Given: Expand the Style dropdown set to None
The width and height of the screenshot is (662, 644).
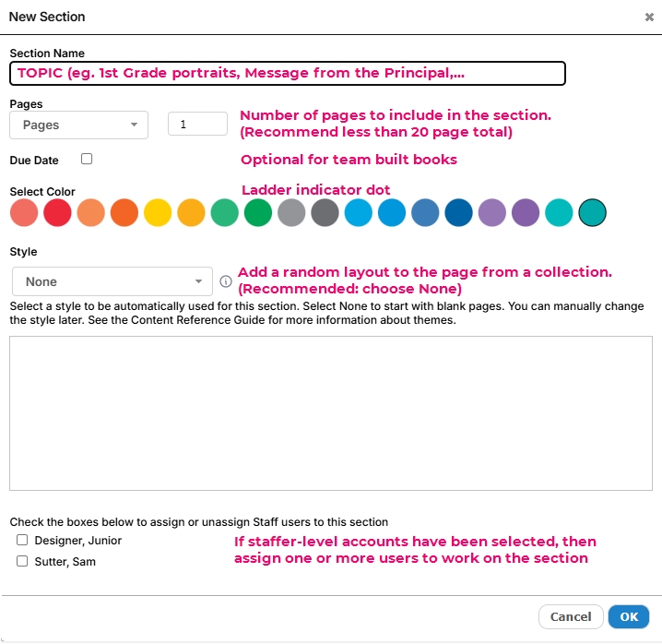Looking at the screenshot, I should point(112,281).
